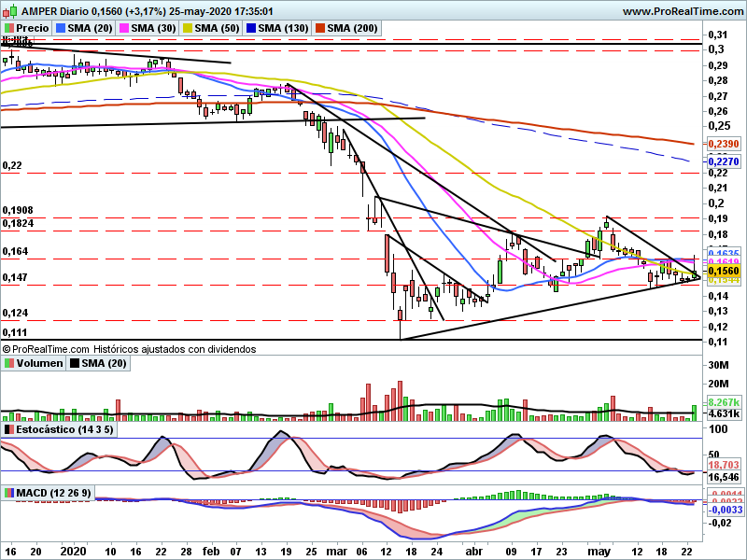747x560 pixels.
Task: Click the SMA (200) legend label
Action: pyautogui.click(x=352, y=29)
